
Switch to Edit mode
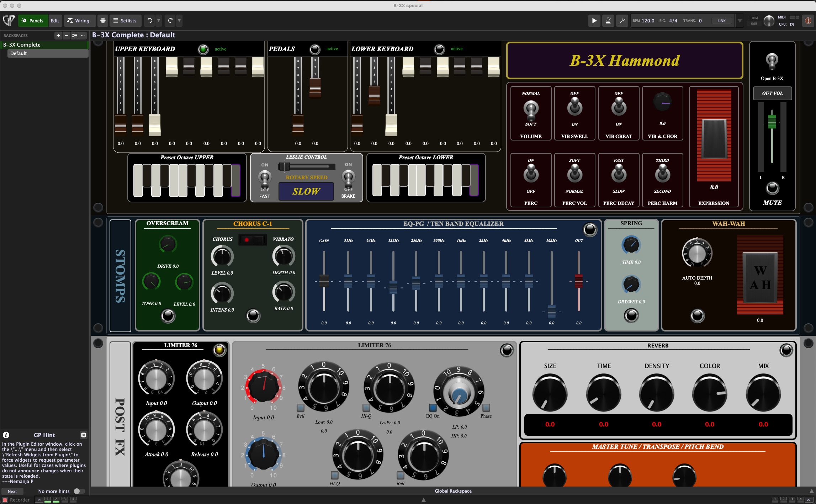(55, 21)
